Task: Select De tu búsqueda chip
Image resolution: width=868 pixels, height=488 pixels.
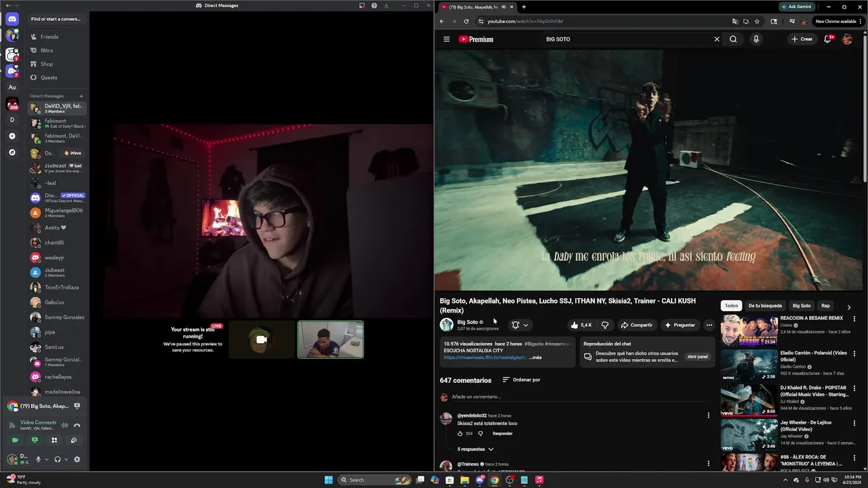Action: (x=765, y=306)
